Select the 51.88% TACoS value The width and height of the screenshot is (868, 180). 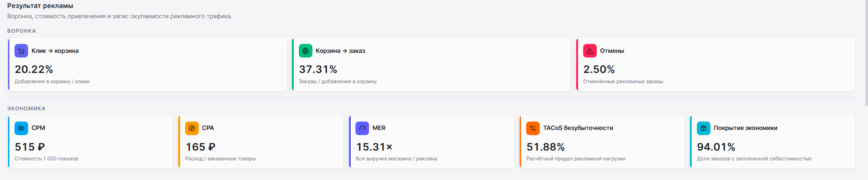click(x=546, y=147)
